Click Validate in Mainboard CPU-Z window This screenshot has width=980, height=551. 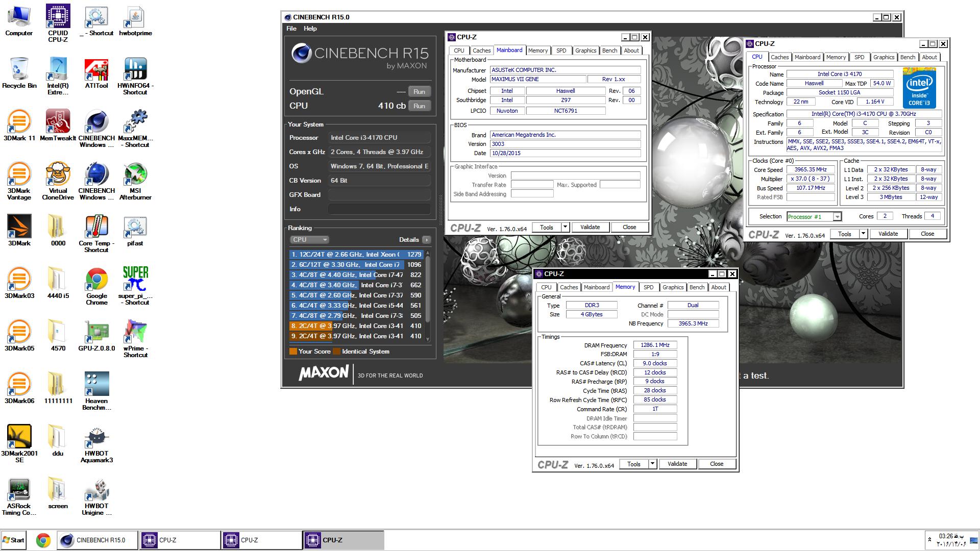[590, 227]
